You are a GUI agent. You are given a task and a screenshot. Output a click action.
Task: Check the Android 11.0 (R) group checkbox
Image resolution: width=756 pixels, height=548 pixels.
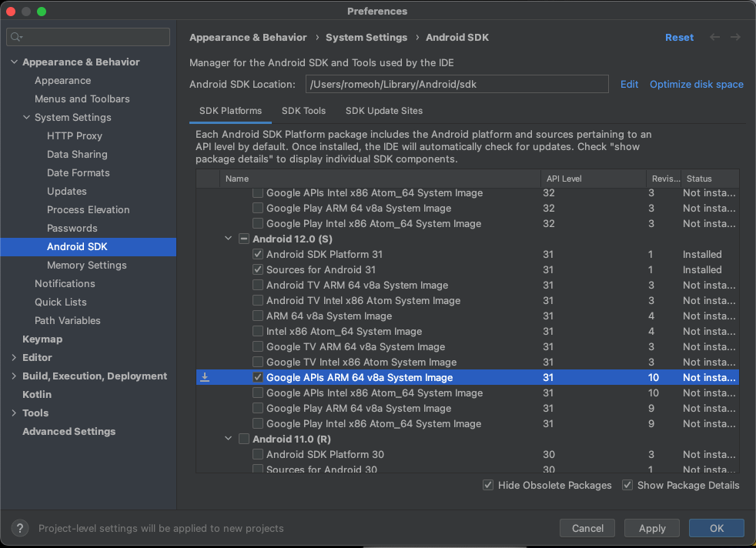[244, 439]
